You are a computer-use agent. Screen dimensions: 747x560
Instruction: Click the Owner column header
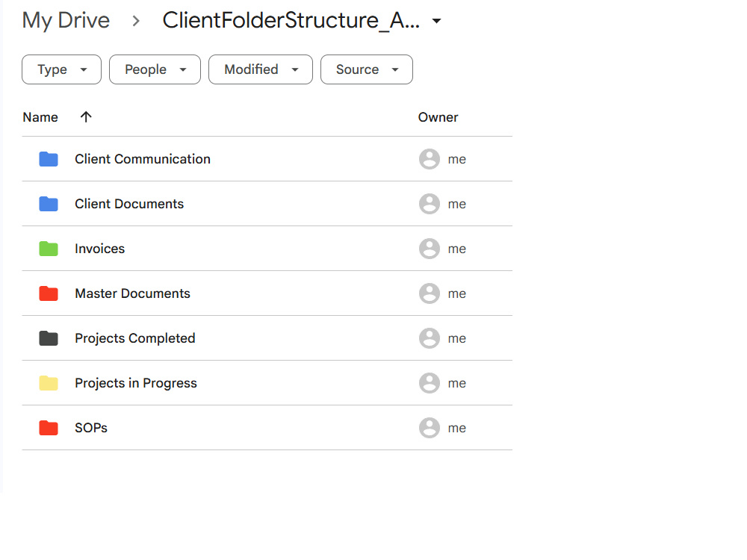point(438,117)
